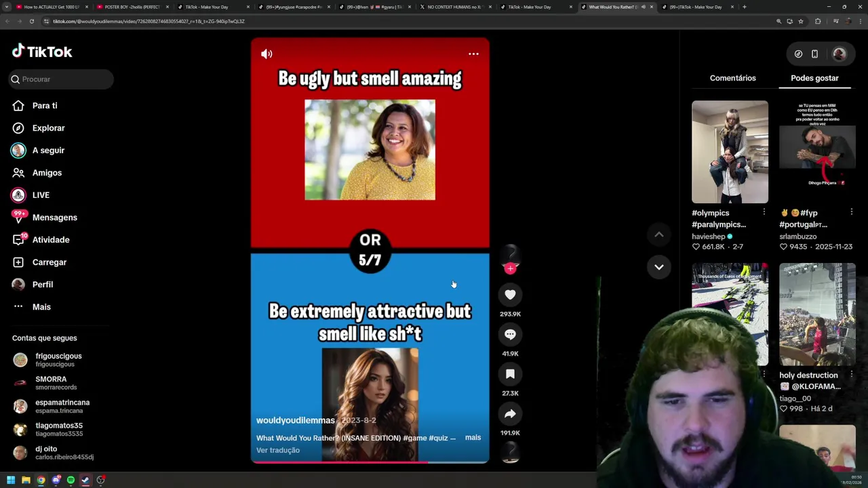Open the creator sound disc icon
Screen dimensions: 868x488
click(x=510, y=452)
